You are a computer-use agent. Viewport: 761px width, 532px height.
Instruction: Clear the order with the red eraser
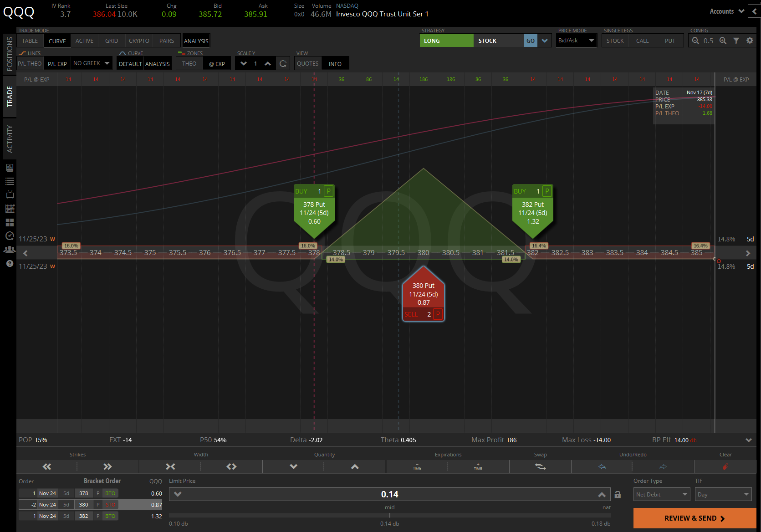tap(725, 466)
